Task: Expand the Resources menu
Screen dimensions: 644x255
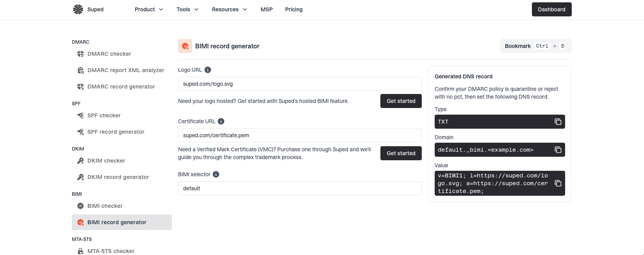Action: (229, 9)
